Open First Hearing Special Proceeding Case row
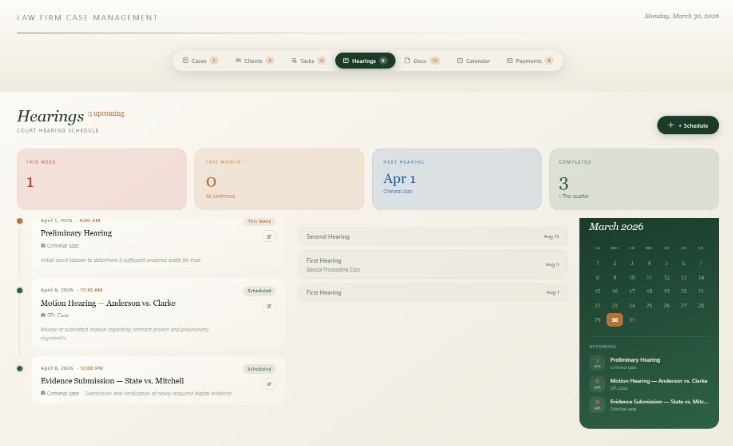Viewport: 733px width, 446px height. 432,265
